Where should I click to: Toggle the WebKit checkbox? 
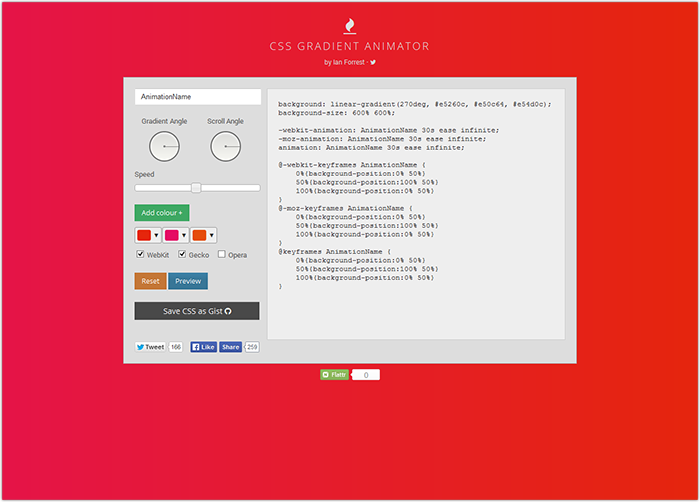[140, 254]
